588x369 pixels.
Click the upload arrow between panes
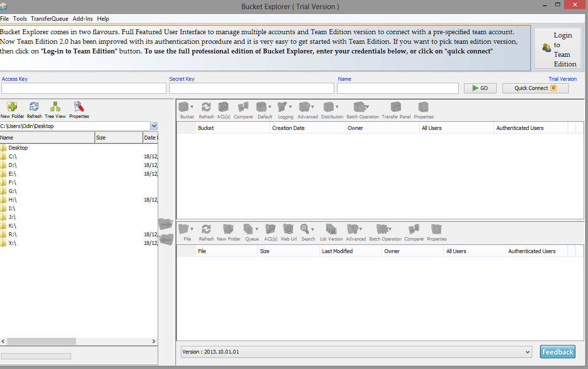[165, 224]
